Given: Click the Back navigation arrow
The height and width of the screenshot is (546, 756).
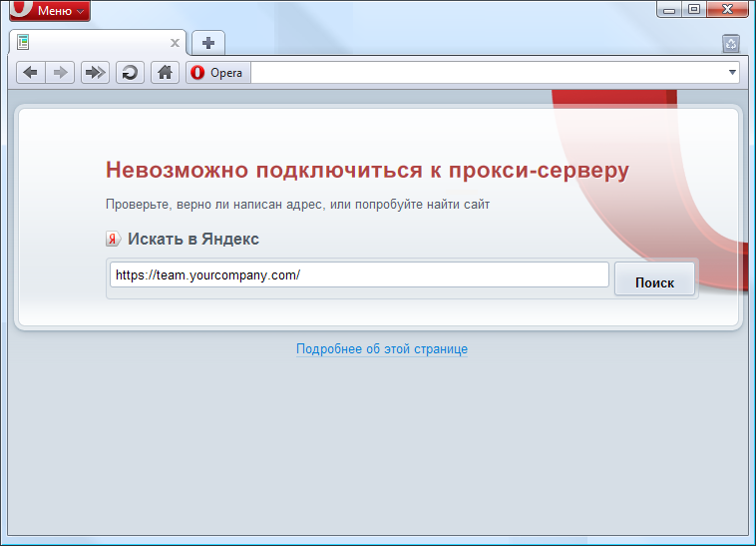Looking at the screenshot, I should coord(31,73).
